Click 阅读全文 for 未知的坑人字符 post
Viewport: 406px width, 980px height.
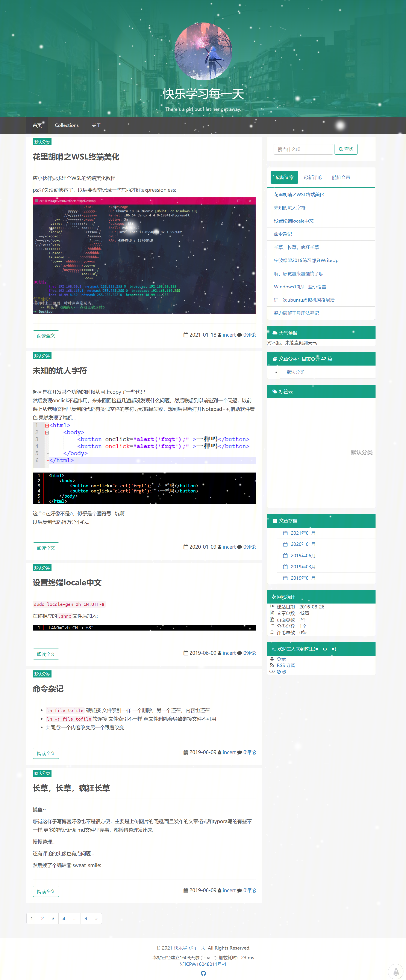46,548
